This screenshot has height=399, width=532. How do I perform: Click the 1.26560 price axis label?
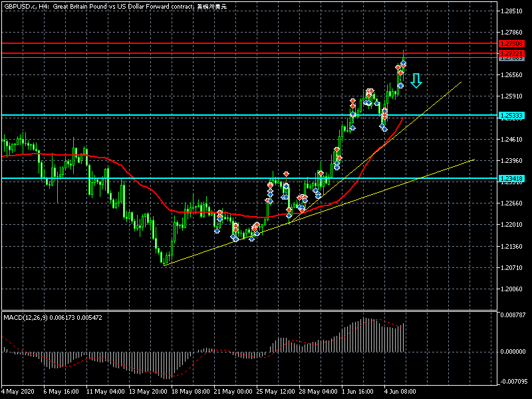[x=511, y=75]
